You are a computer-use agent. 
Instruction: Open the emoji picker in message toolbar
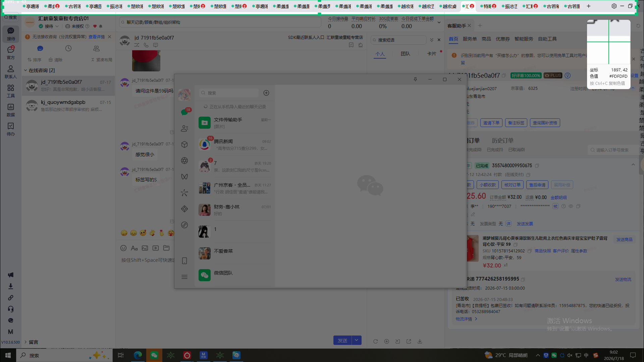click(123, 248)
